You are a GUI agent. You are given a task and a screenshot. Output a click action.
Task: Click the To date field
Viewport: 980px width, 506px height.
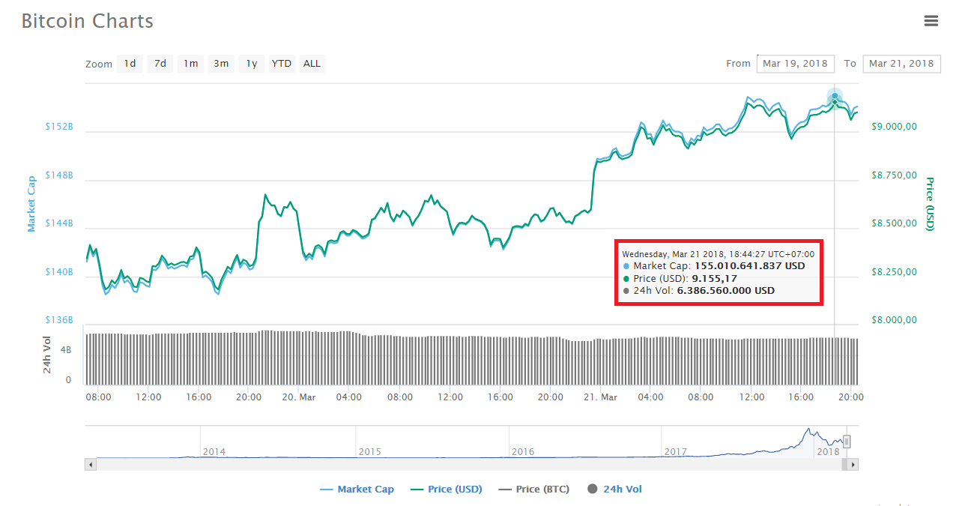click(901, 64)
